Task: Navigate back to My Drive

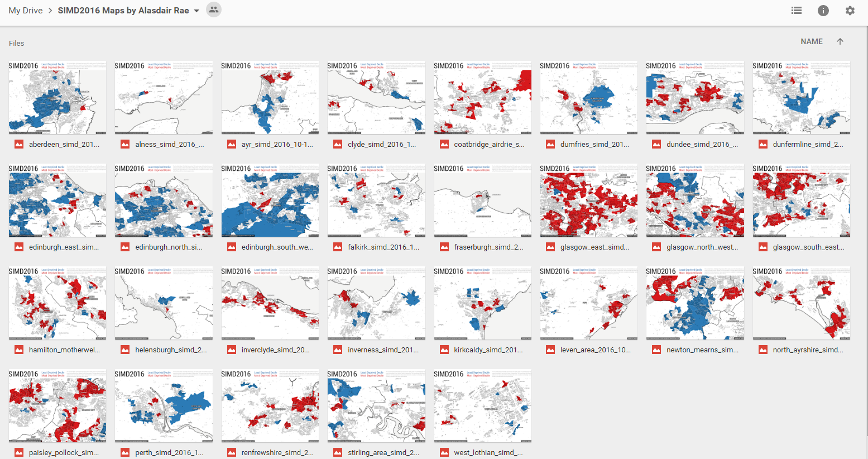Action: [x=25, y=10]
